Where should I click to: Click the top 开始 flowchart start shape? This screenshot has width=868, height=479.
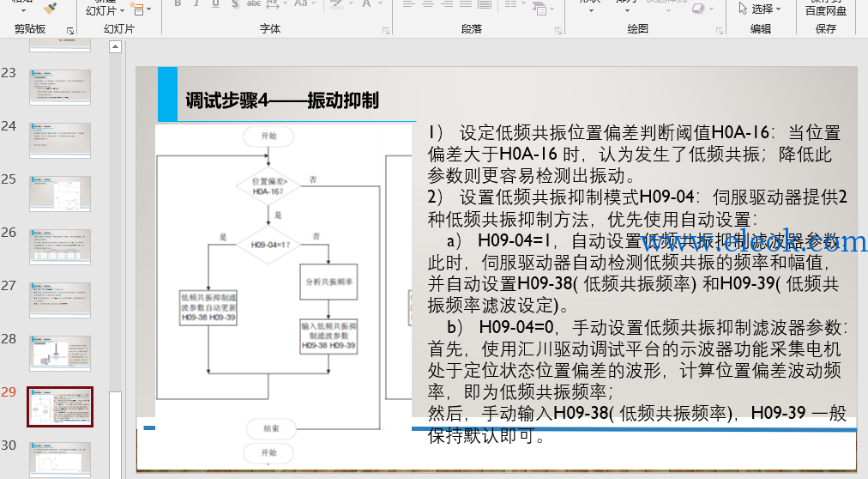click(x=268, y=136)
